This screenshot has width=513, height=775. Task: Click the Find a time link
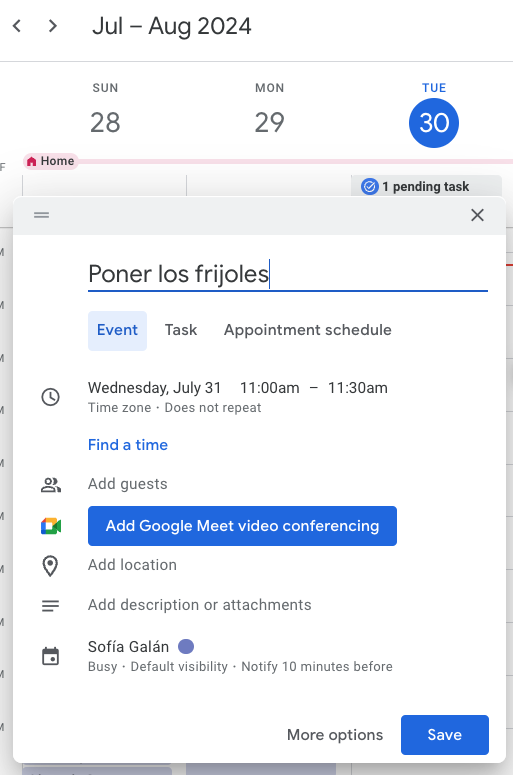(128, 445)
